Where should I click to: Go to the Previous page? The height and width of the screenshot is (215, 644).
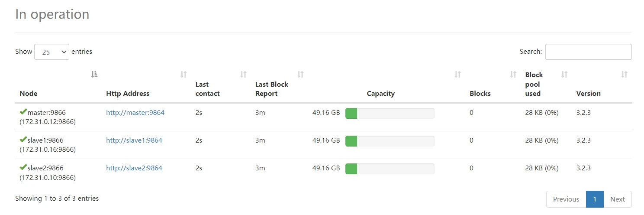566,199
